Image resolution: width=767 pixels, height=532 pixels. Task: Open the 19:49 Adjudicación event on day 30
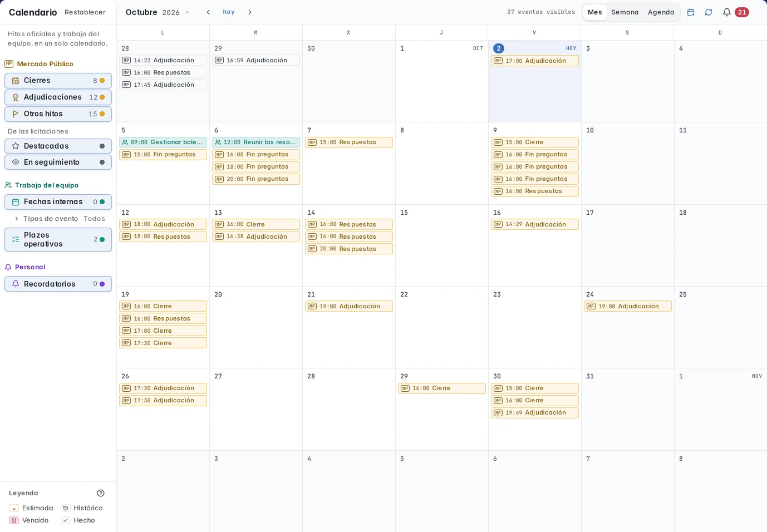coord(534,413)
